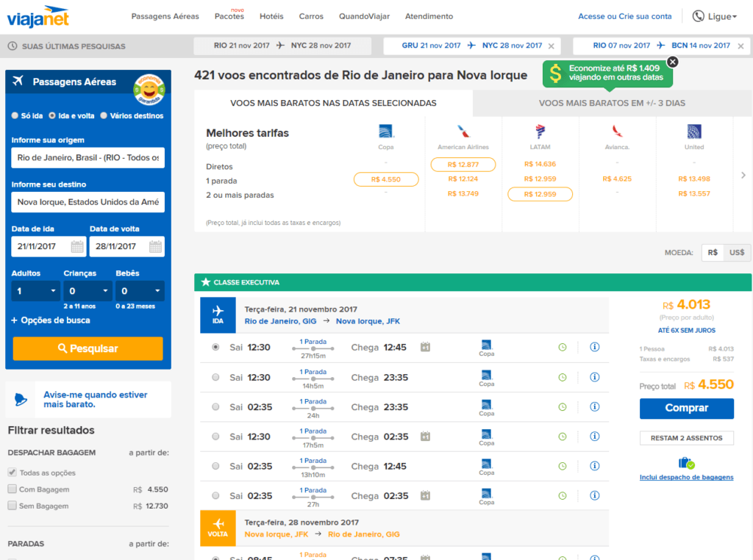
Task: Open the Ligue dropdown
Action: (722, 16)
